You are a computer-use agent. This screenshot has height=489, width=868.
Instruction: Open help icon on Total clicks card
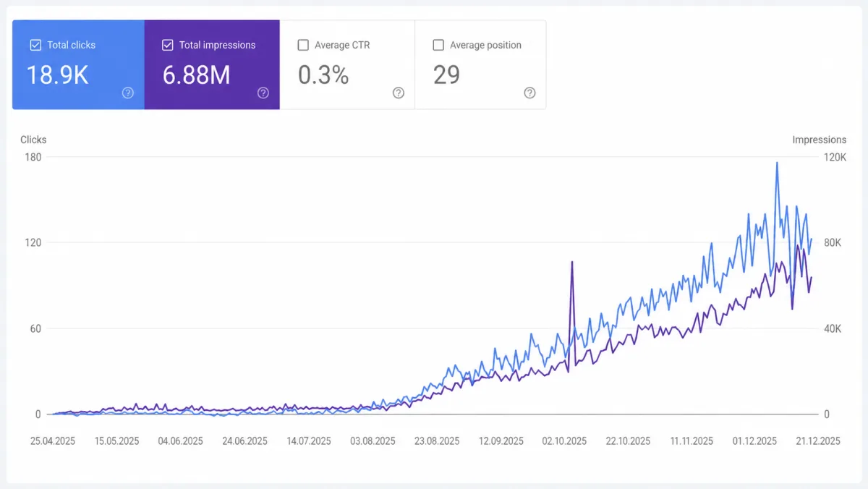128,93
